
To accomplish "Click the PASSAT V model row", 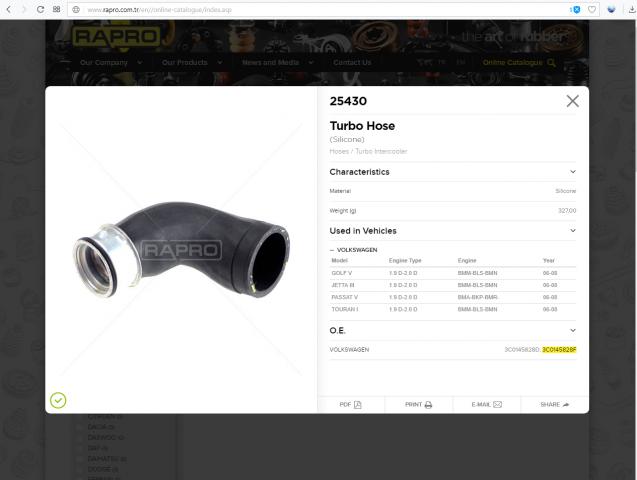I will click(x=453, y=297).
